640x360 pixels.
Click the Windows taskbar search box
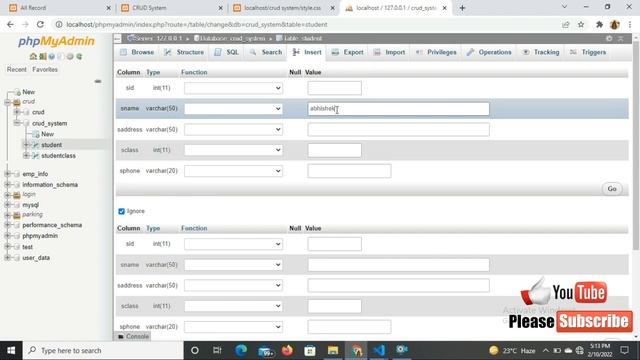click(103, 350)
